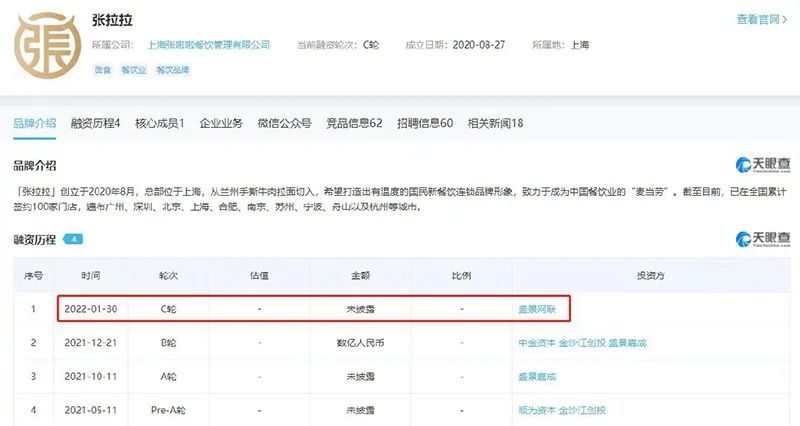Viewport: 800px width, 426px height.
Task: Select the B轮 round cell
Action: [x=168, y=343]
